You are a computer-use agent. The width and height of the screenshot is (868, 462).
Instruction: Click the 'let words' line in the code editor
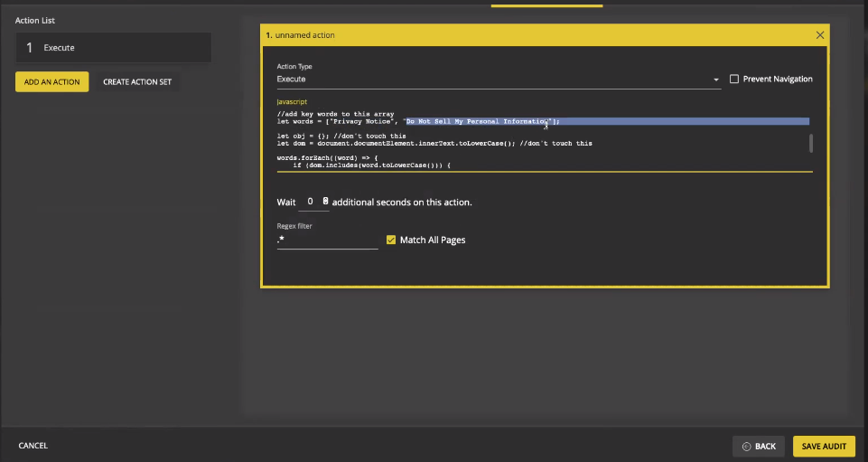tap(418, 121)
